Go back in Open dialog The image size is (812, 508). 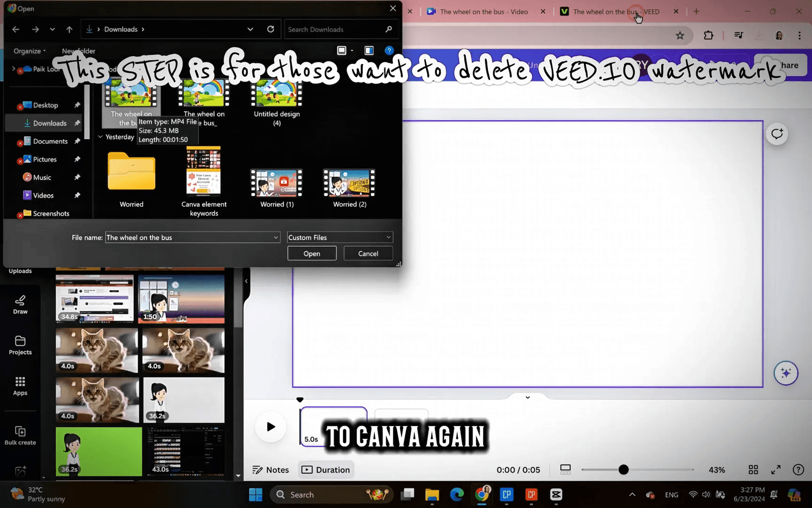[x=16, y=29]
